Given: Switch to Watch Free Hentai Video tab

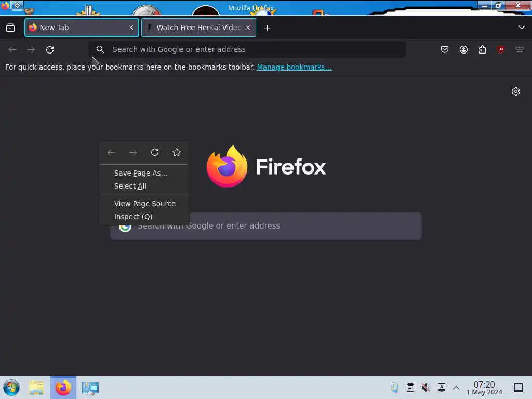Looking at the screenshot, I should coord(198,28).
